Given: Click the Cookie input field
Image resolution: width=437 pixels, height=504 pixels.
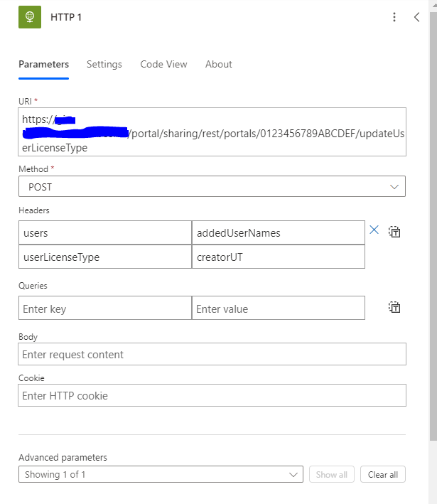Looking at the screenshot, I should pos(212,395).
